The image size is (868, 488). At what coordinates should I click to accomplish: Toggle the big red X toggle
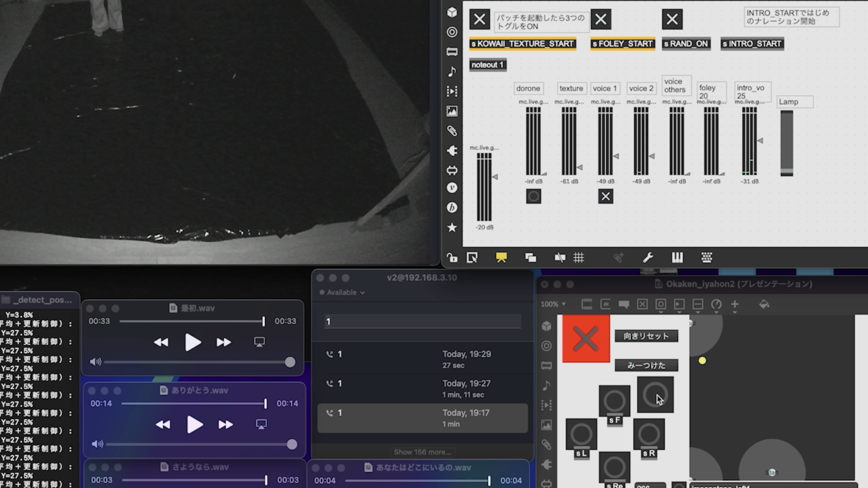pyautogui.click(x=586, y=338)
